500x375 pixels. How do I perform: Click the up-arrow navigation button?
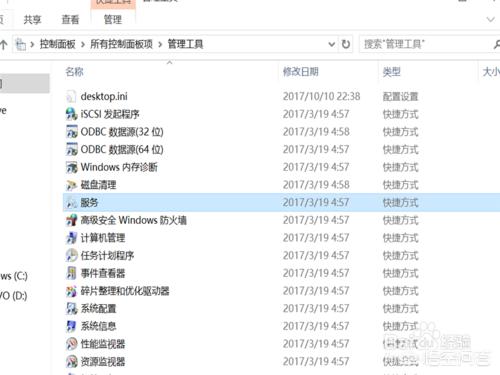(4, 44)
